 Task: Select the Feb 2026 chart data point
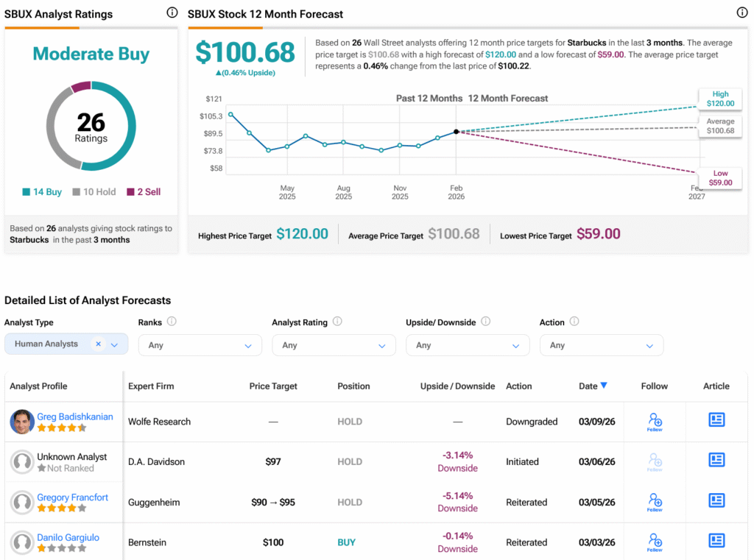pyautogui.click(x=457, y=131)
